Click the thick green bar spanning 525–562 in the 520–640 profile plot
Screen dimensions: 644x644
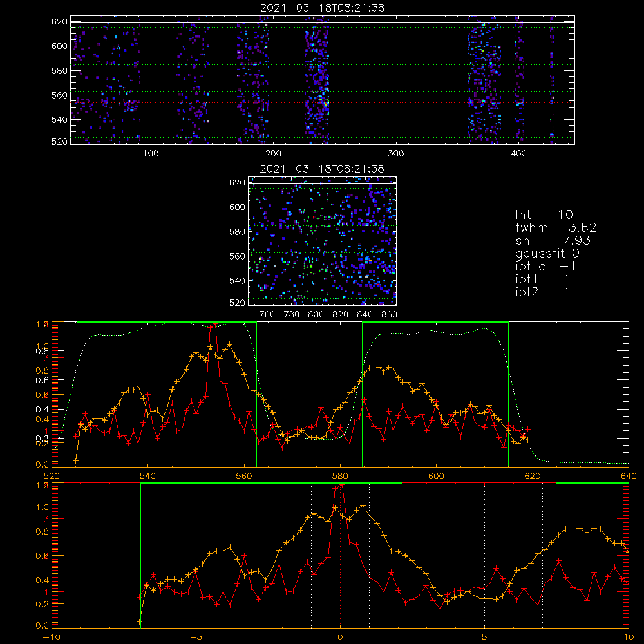tap(167, 322)
